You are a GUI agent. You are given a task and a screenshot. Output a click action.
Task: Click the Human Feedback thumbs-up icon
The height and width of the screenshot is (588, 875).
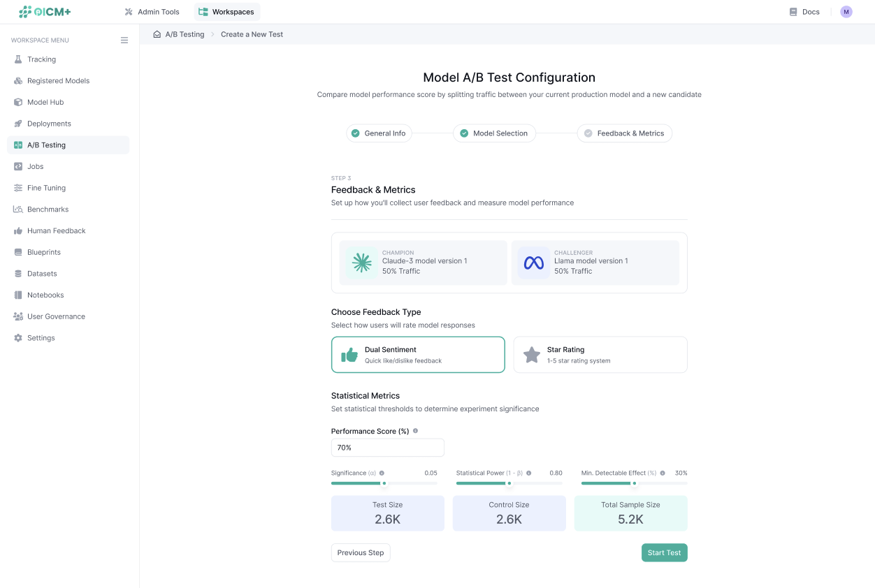pos(18,230)
